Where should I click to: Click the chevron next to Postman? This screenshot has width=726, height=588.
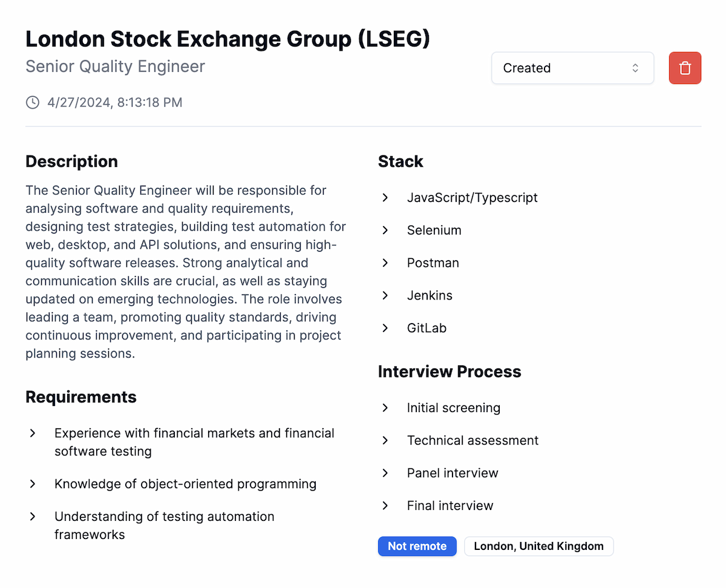[x=385, y=263]
